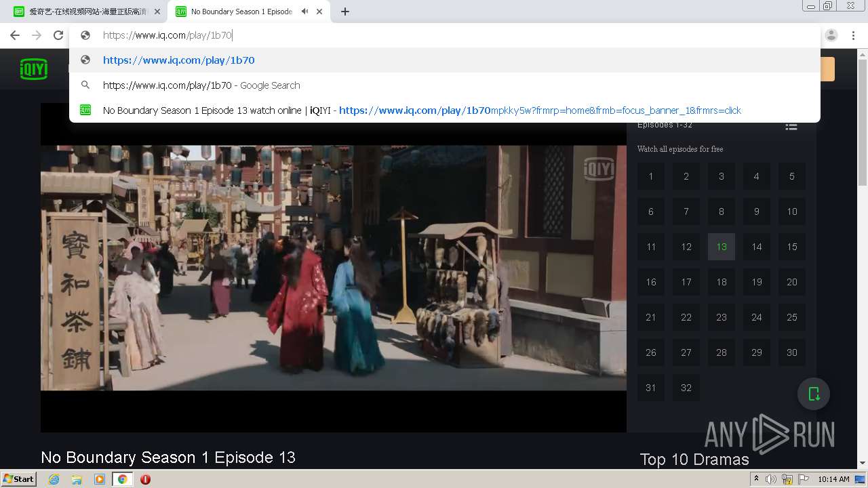Show hidden system tray icons
868x488 pixels.
756,479
